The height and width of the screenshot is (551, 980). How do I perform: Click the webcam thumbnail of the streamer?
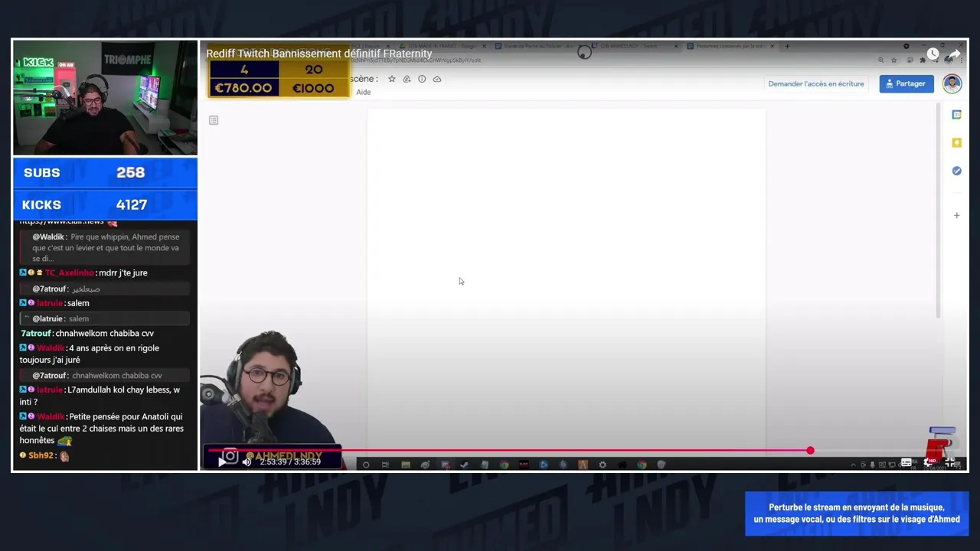click(106, 98)
